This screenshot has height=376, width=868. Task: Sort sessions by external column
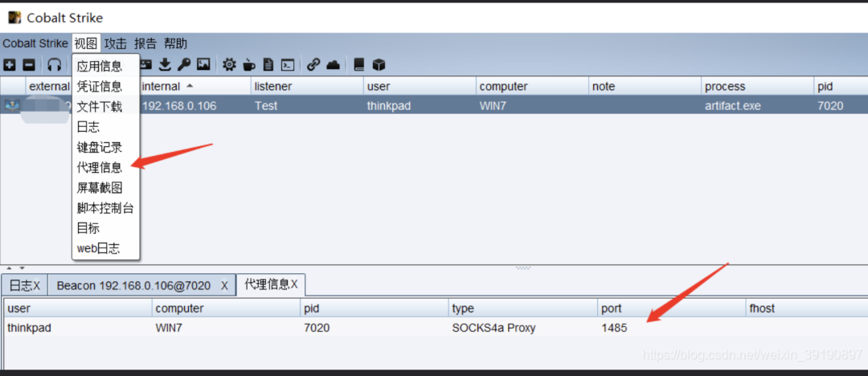pos(49,87)
